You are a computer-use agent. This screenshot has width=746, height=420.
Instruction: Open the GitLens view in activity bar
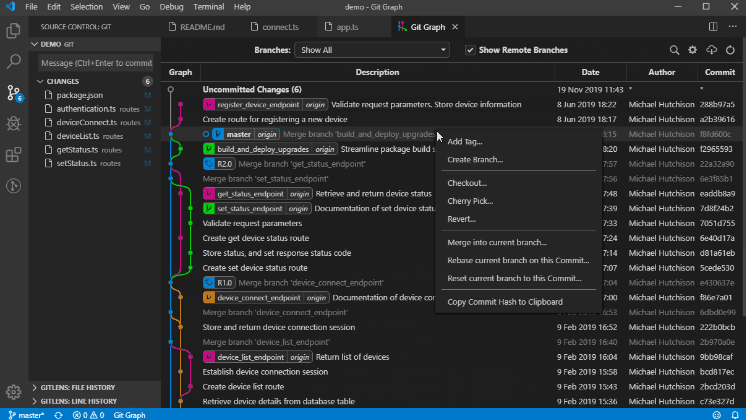click(13, 186)
